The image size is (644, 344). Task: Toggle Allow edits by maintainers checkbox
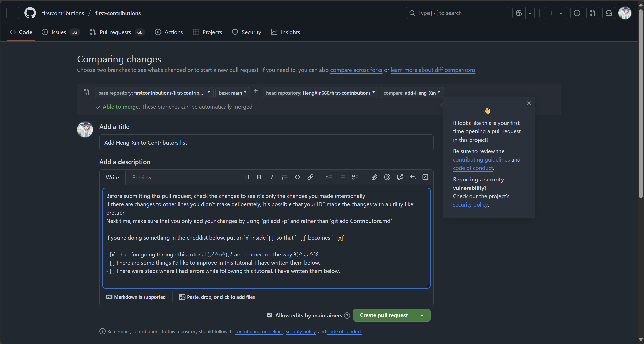tap(269, 315)
